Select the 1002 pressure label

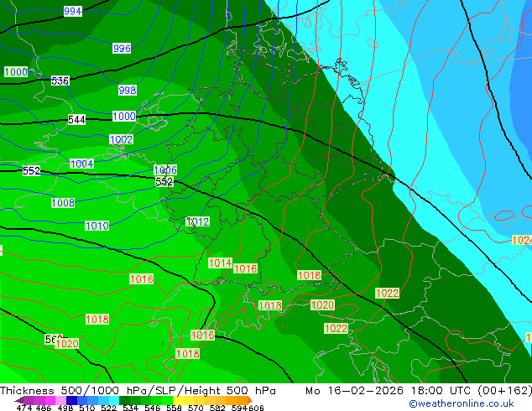point(121,139)
